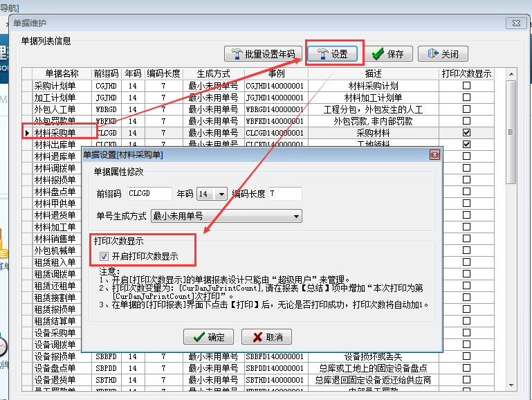Close the 单据设置 dialog with X icon
This screenshot has width=532, height=400.
click(x=434, y=155)
